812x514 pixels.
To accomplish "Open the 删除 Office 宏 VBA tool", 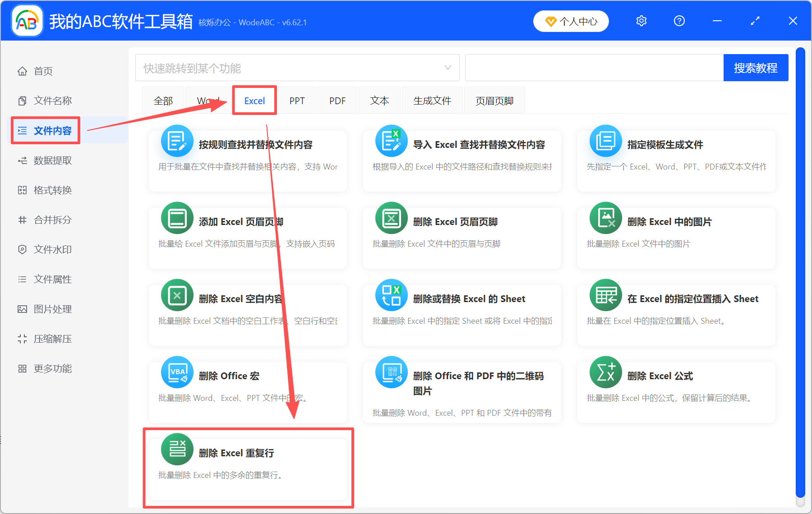I will point(177,372).
